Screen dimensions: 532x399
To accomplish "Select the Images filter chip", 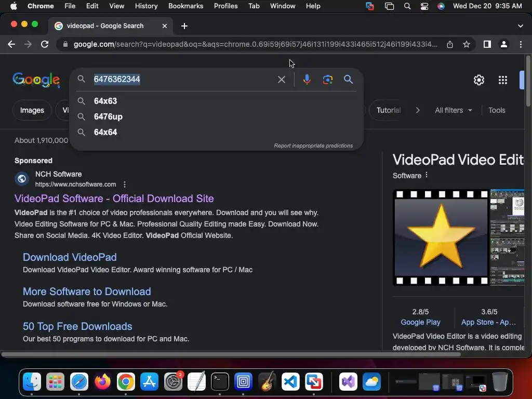I will 32,110.
